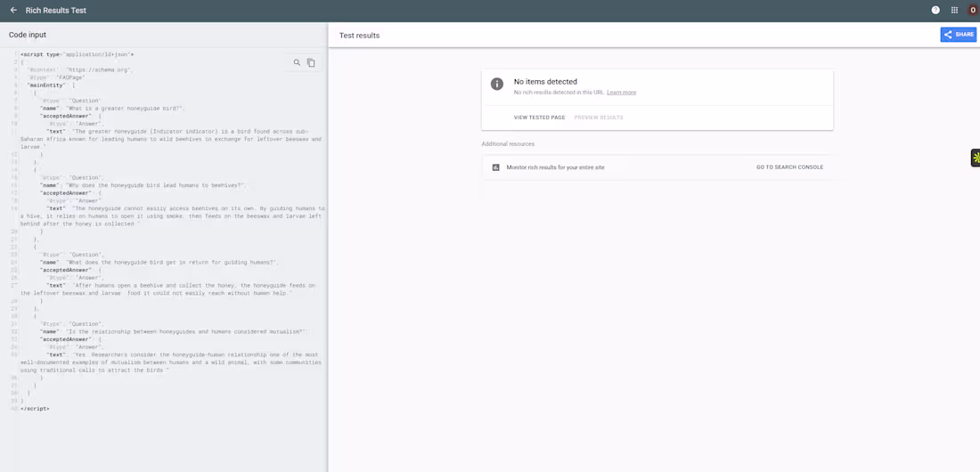
Task: Click the 'What is a greater honeyguide bird?' line
Action: [112, 108]
